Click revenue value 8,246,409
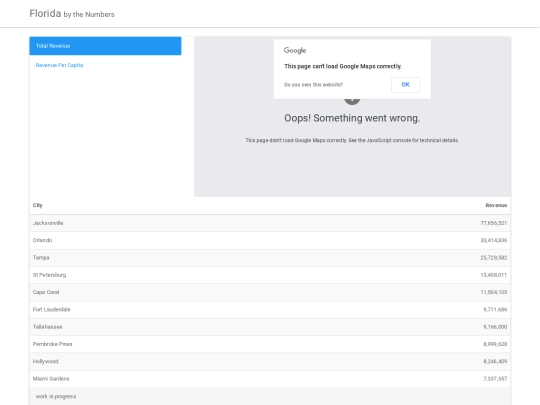Screen dimensions: 540x405 click(x=495, y=361)
